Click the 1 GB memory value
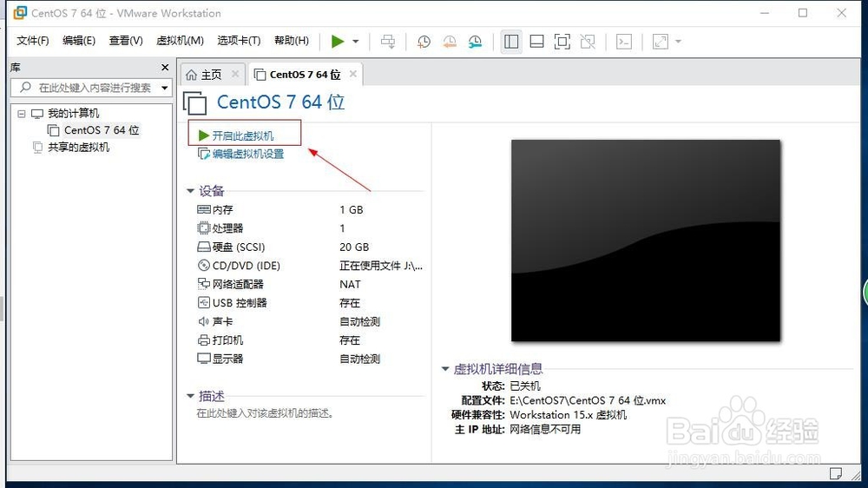Viewport: 868px width, 488px height. point(352,210)
